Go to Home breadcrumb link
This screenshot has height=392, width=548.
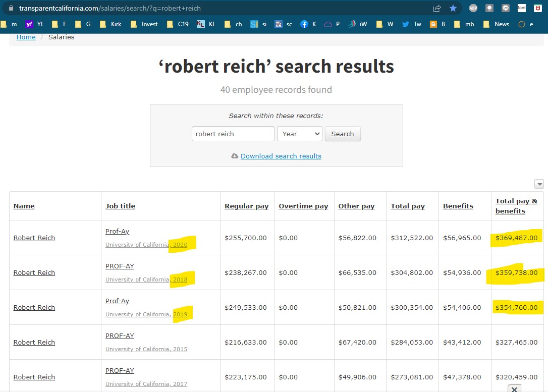click(26, 37)
